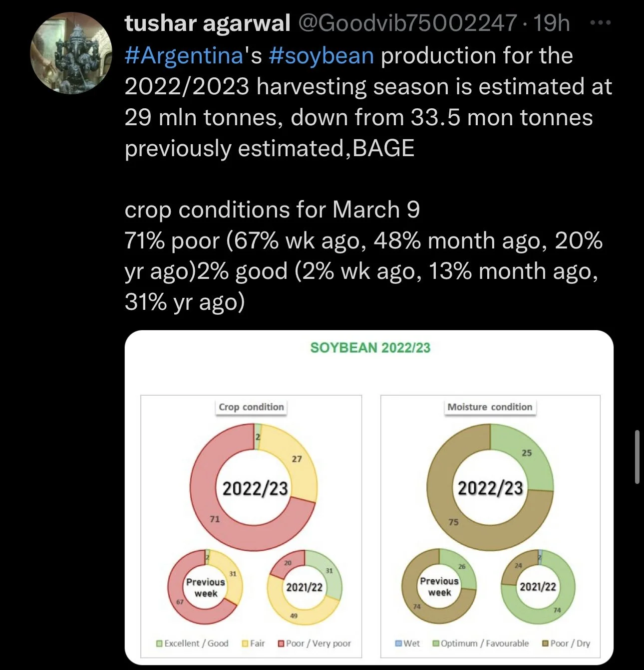The image size is (644, 670).
Task: Open the #soybean hashtag link
Action: click(321, 55)
